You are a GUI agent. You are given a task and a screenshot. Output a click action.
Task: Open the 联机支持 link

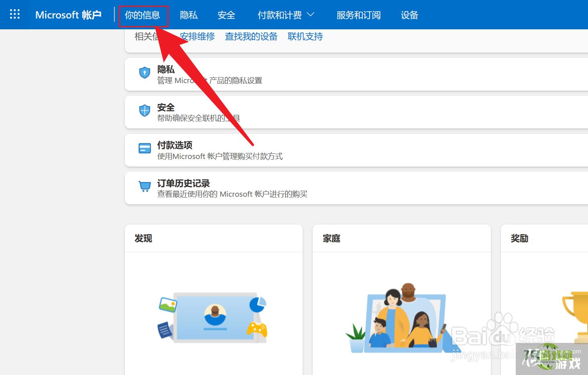[305, 37]
